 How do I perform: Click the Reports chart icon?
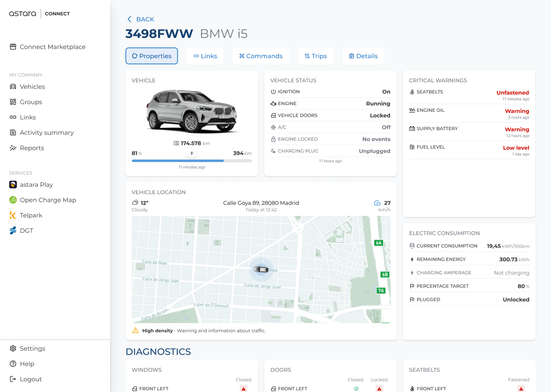13,148
